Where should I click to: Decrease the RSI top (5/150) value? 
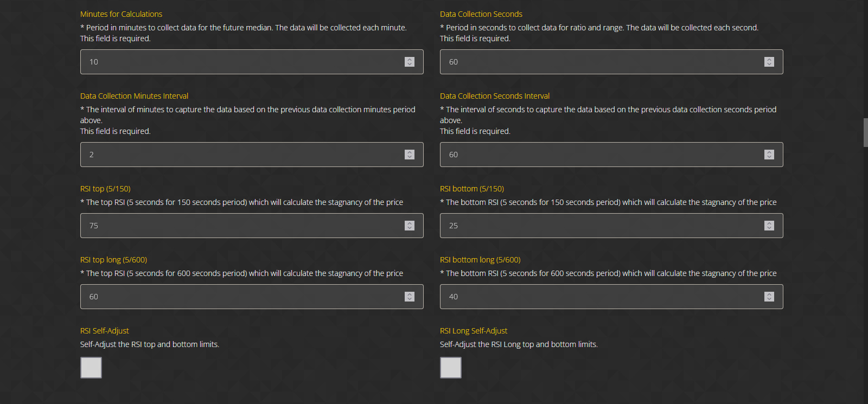[410, 228]
